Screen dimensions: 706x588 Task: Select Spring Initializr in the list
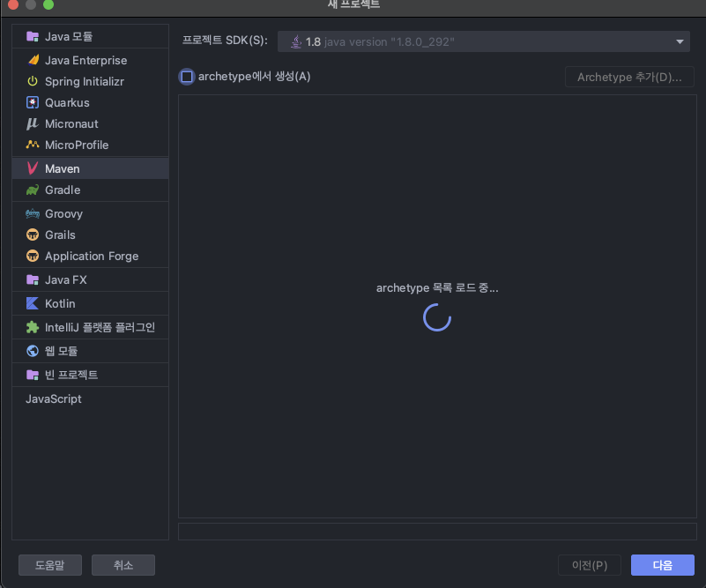[91, 81]
